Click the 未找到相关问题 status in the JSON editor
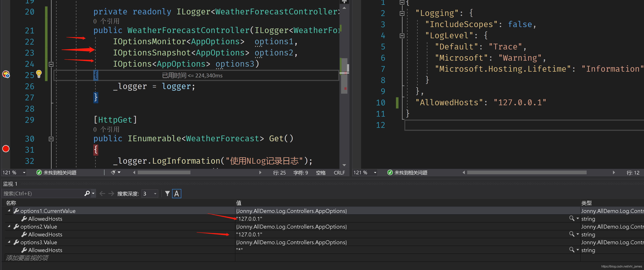 [411, 173]
